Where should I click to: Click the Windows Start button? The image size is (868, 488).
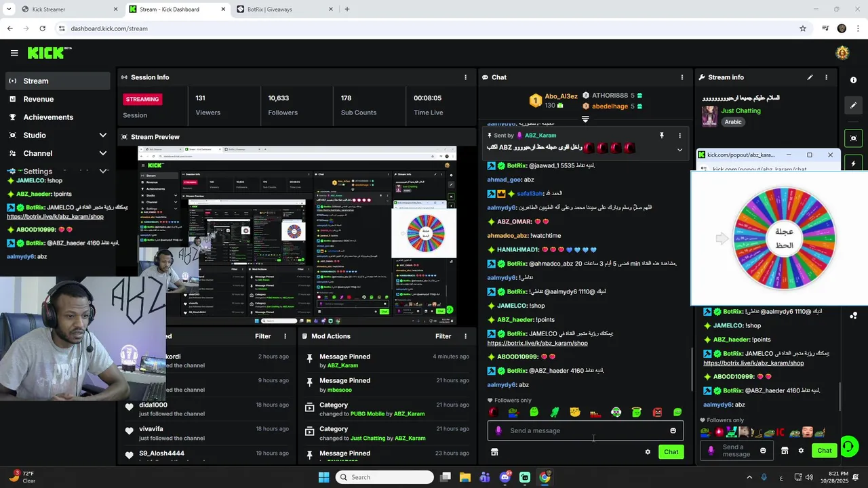(323, 477)
